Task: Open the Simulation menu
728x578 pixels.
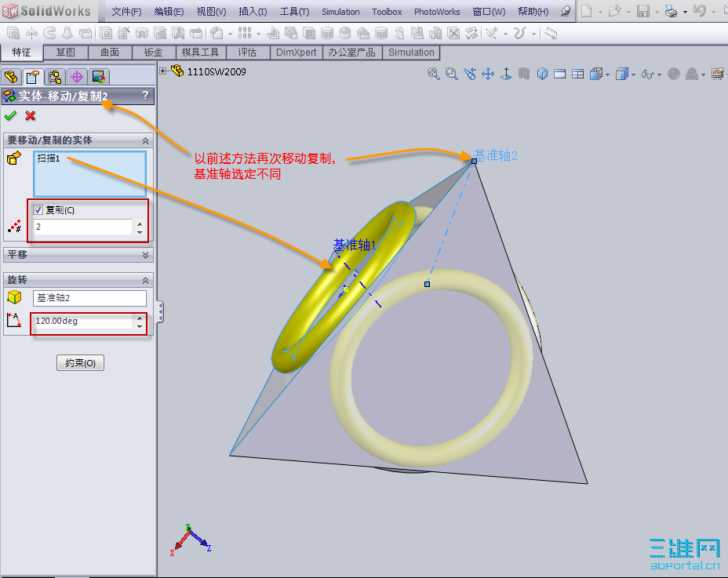Action: 340,12
